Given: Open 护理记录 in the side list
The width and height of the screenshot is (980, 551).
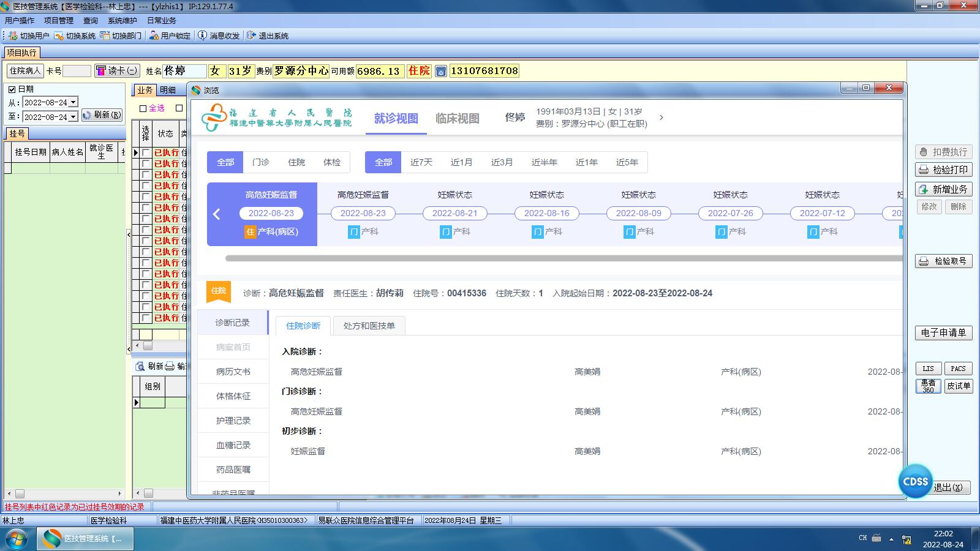Looking at the screenshot, I should click(233, 421).
